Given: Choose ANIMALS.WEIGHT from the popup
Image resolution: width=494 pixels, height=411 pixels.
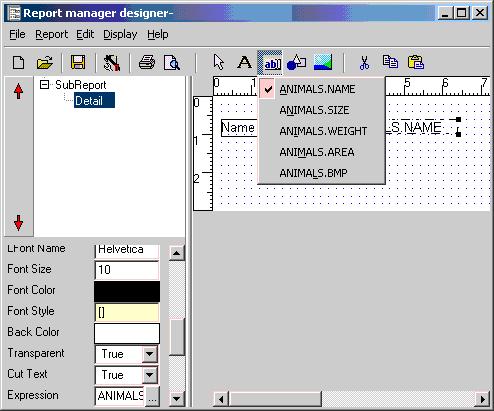Looking at the screenshot, I should 322,131.
